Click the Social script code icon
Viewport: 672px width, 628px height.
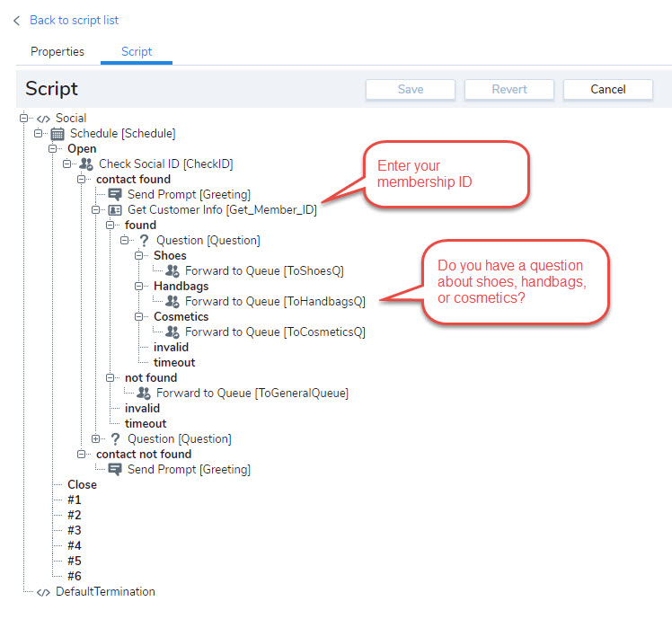click(x=43, y=119)
